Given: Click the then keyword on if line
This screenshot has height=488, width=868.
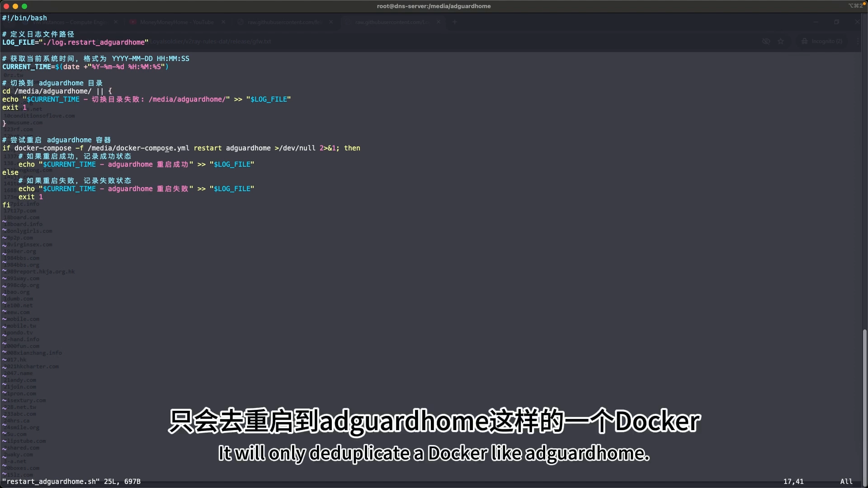Looking at the screenshot, I should point(352,148).
